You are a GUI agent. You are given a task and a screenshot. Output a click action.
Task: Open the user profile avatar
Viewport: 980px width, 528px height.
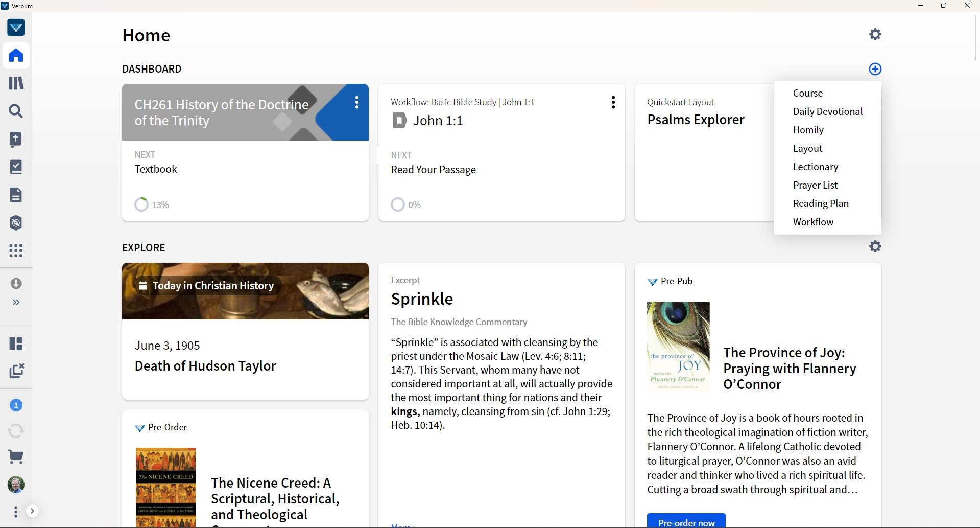pyautogui.click(x=16, y=485)
